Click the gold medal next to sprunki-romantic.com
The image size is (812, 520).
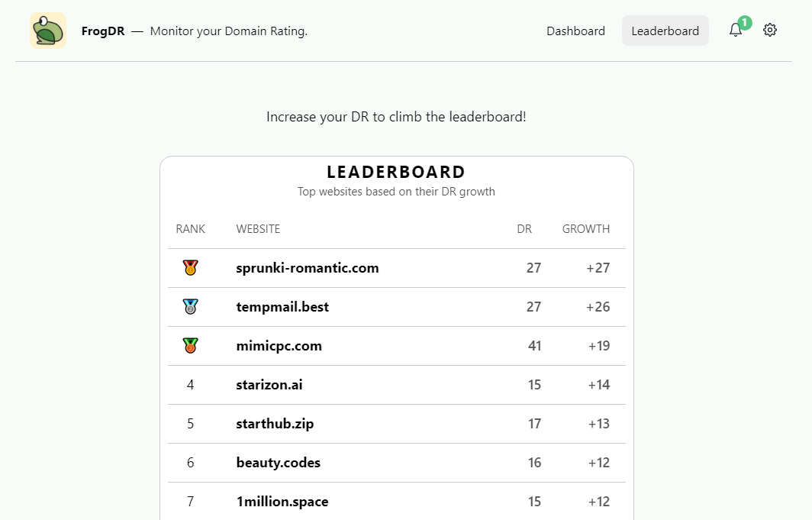(x=191, y=268)
